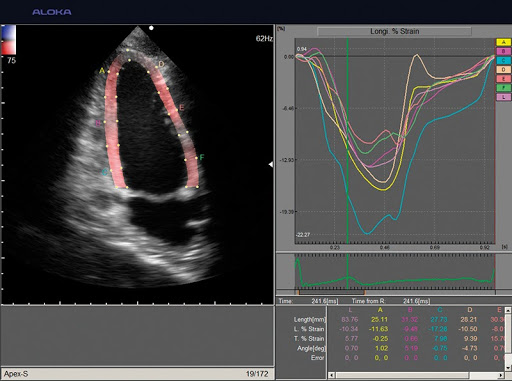Toggle the peach D curve legend box
This screenshot has height=381, width=512.
click(x=503, y=70)
